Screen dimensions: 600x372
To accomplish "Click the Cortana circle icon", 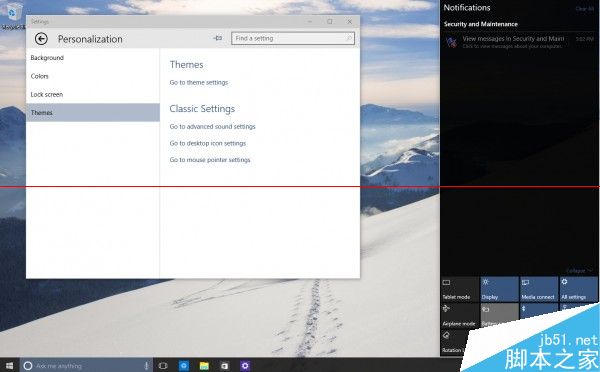I will click(x=28, y=366).
